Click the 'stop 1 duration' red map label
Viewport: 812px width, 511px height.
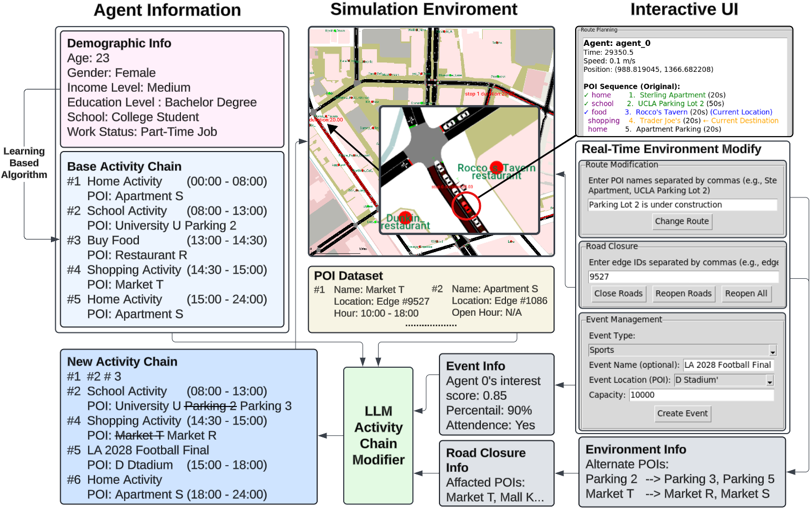tap(490, 94)
